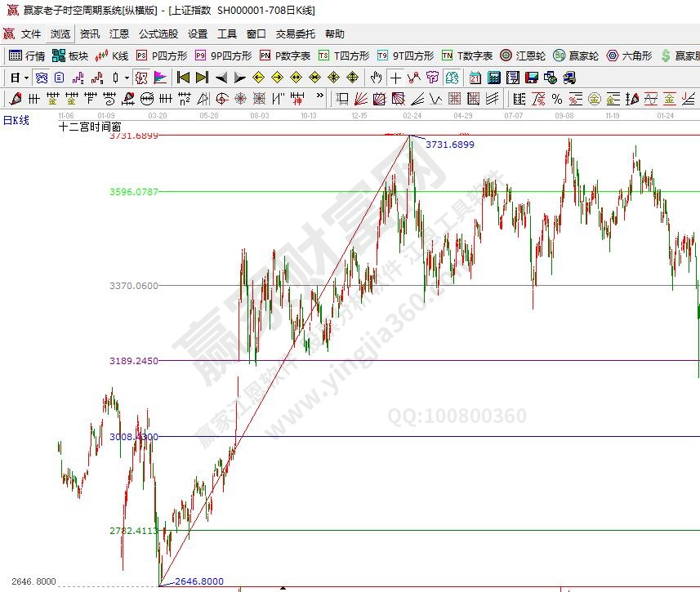
Task: Click the calculator icon in toolbar
Action: [493, 78]
